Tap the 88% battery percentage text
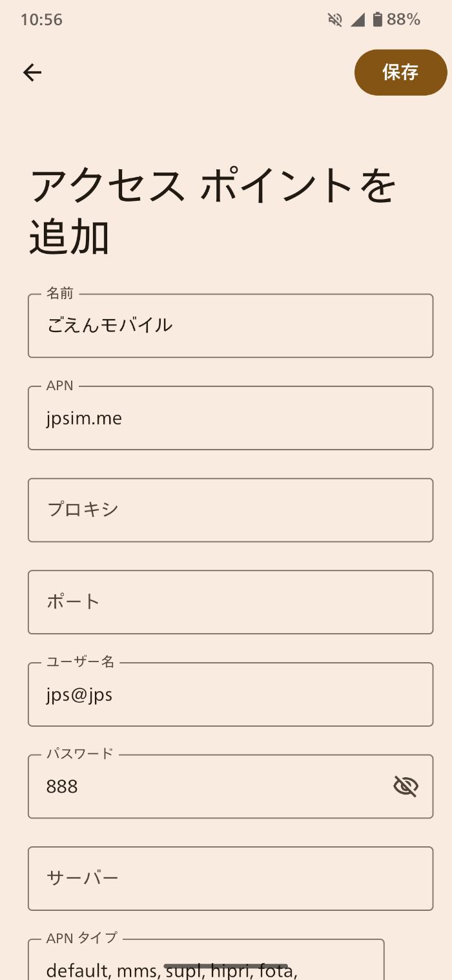Image resolution: width=452 pixels, height=980 pixels. 404,20
